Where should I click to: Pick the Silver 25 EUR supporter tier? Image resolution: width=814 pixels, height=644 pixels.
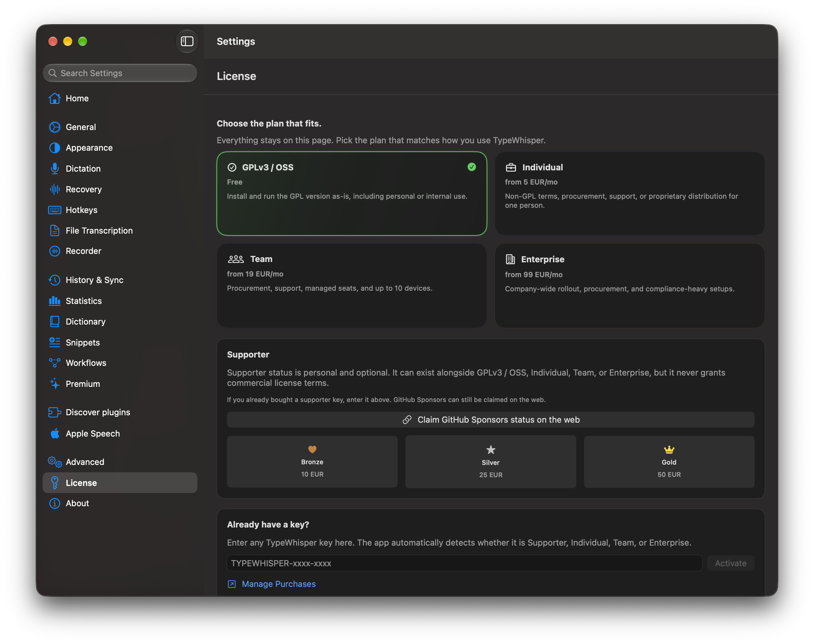[491, 461]
